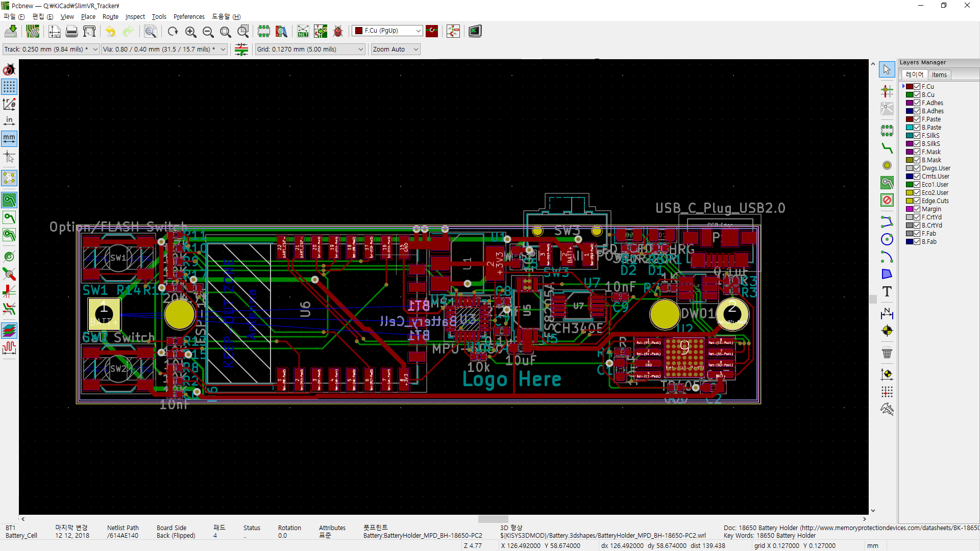Open the scripting console icon
The height and width of the screenshot is (551, 980).
click(x=475, y=31)
